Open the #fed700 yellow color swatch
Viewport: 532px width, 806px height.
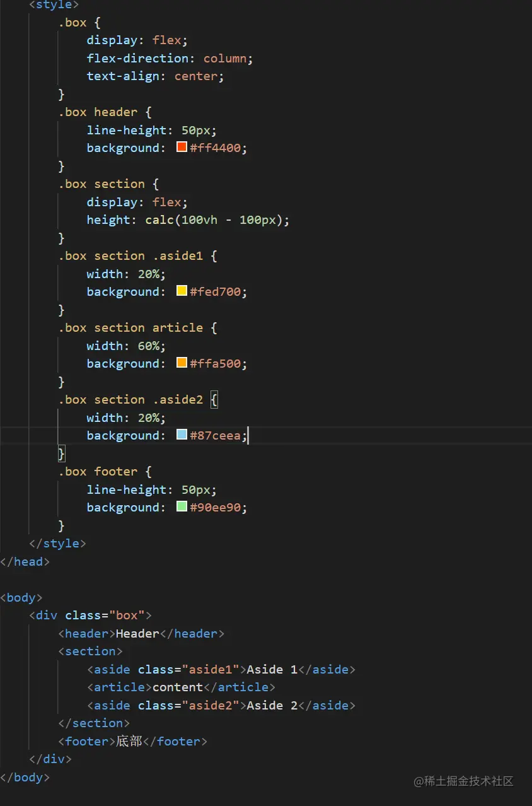pyautogui.click(x=182, y=291)
